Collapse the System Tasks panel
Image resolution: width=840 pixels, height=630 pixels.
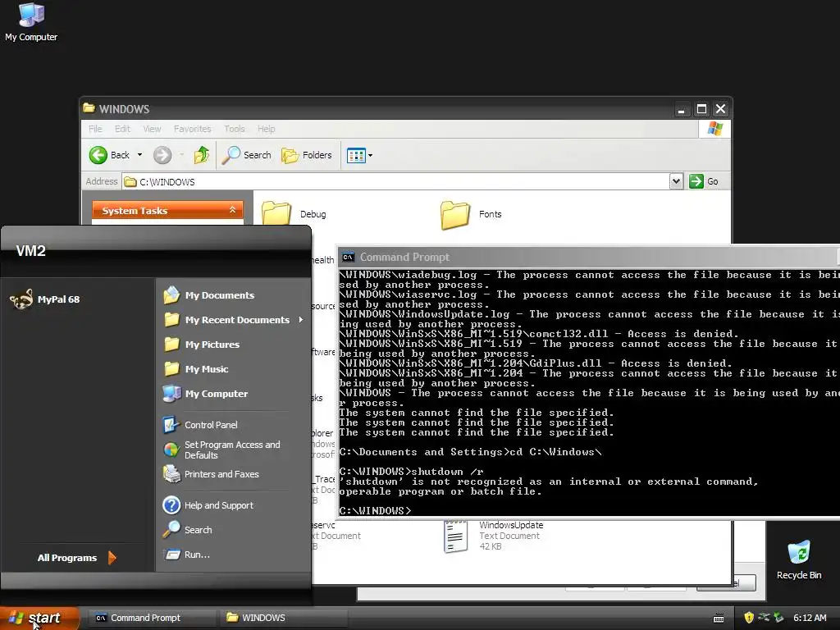pyautogui.click(x=232, y=210)
